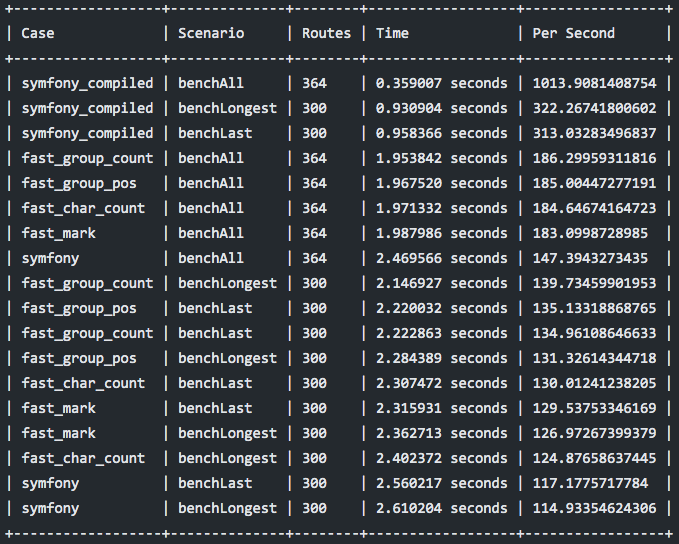Click fast_group_pos in the 2.220032 seconds row
Viewport: 679px width, 544px height.
coord(79,308)
